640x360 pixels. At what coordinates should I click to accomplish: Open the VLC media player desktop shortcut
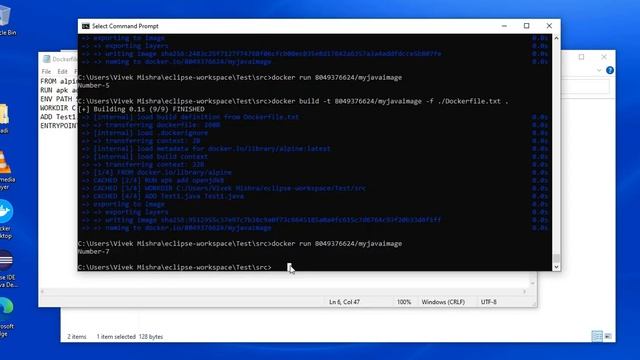[x=4, y=162]
